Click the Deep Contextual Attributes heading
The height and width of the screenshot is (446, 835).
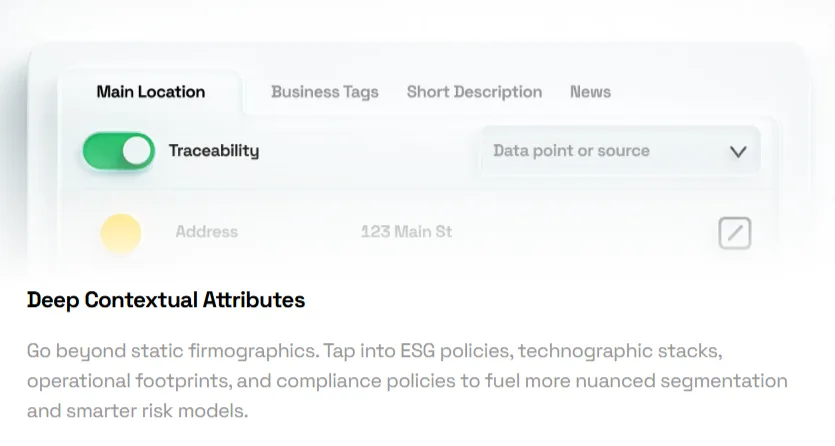pyautogui.click(x=166, y=300)
